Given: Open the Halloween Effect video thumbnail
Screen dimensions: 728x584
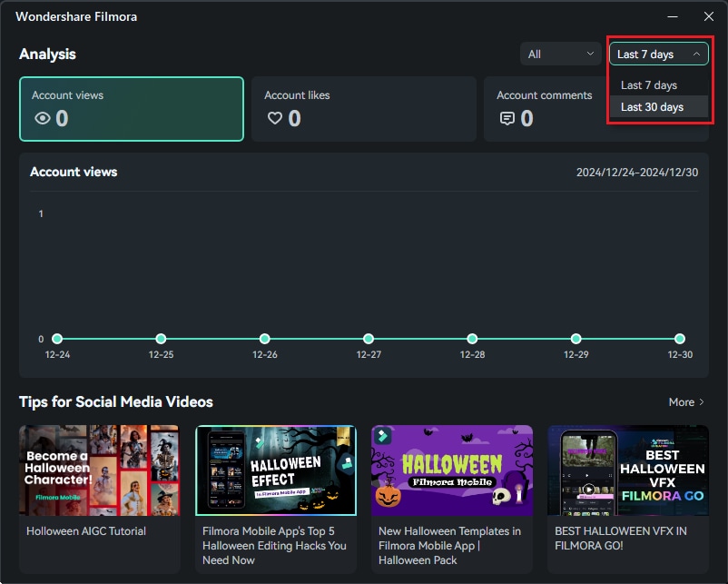Looking at the screenshot, I should click(276, 470).
